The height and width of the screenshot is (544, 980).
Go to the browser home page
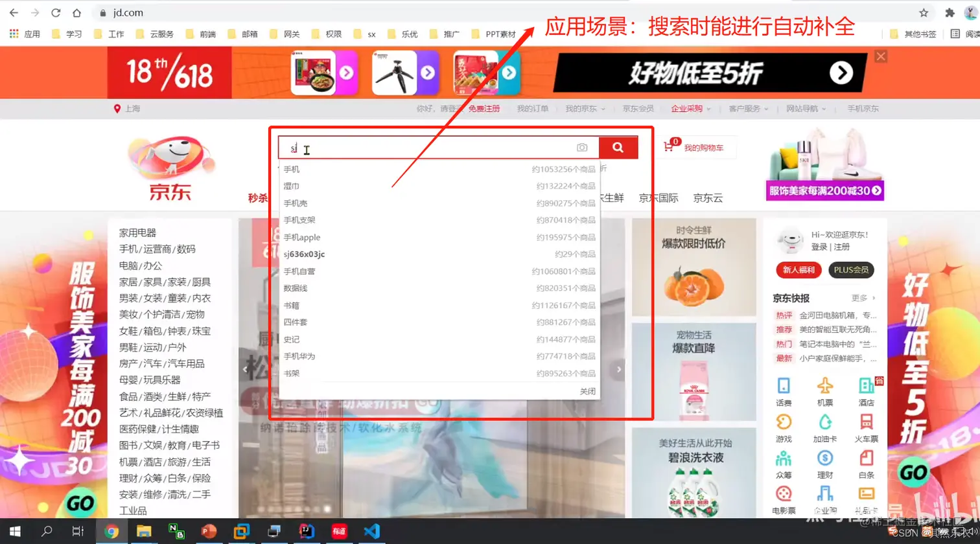tap(76, 12)
